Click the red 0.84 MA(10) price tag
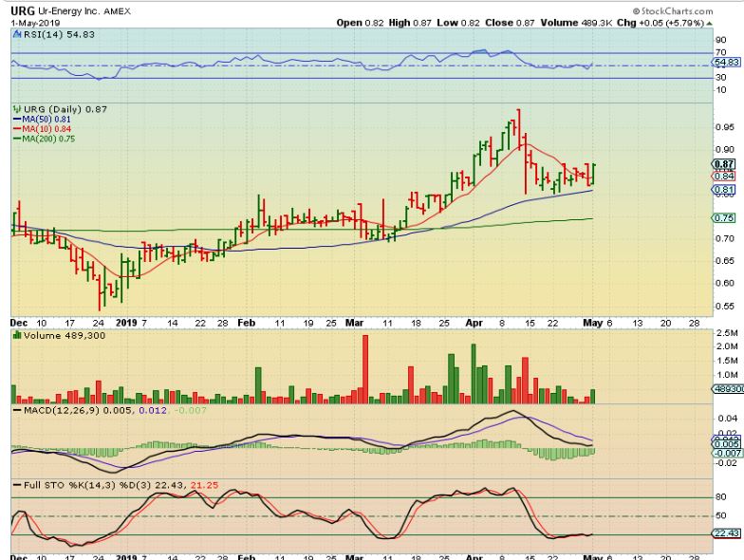Image resolution: width=744 pixels, height=560 pixels. (x=724, y=176)
